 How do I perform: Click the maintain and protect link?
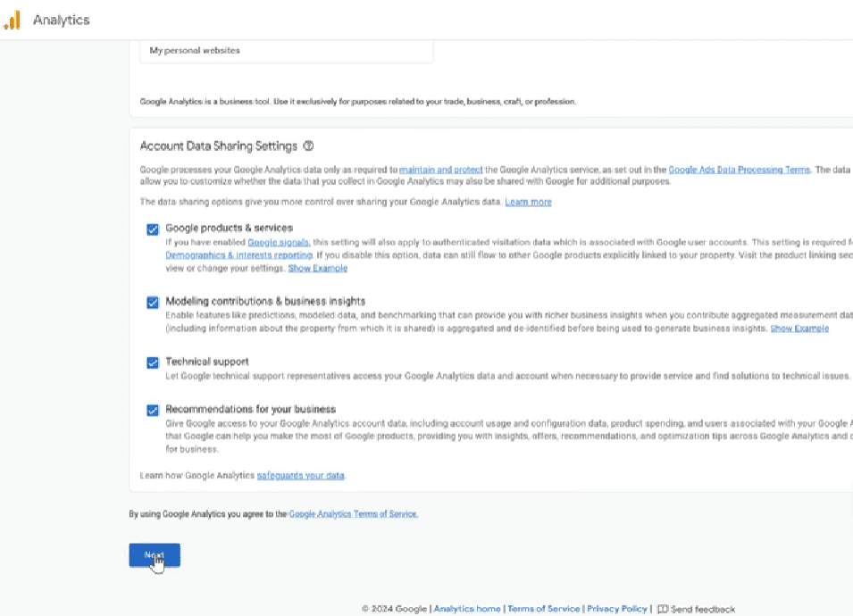(x=441, y=169)
